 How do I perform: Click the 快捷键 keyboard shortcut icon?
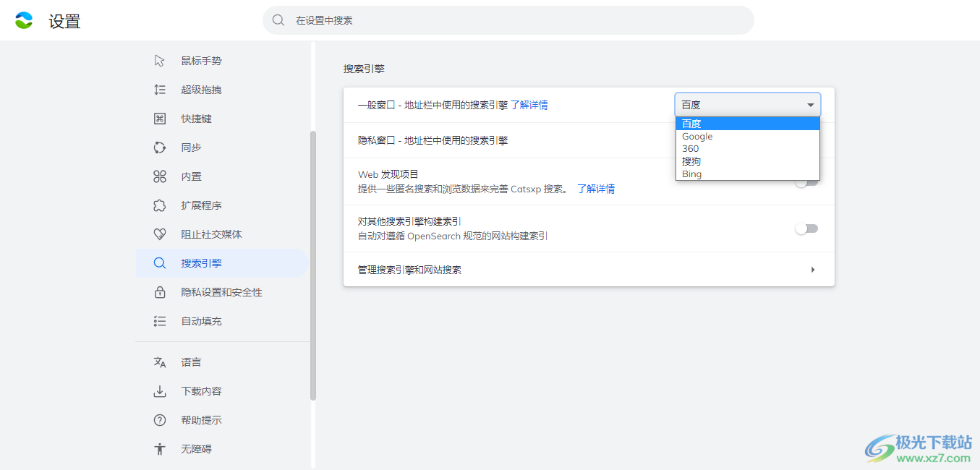tap(160, 119)
